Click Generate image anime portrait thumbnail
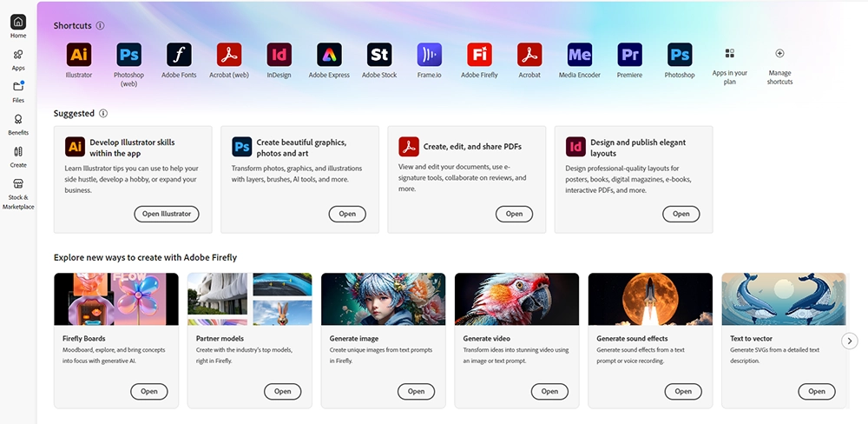 point(383,299)
